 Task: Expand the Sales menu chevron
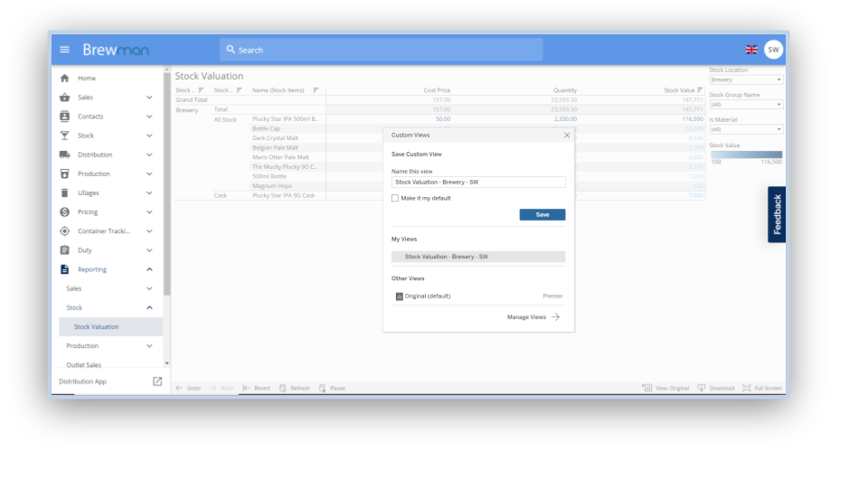[149, 98]
